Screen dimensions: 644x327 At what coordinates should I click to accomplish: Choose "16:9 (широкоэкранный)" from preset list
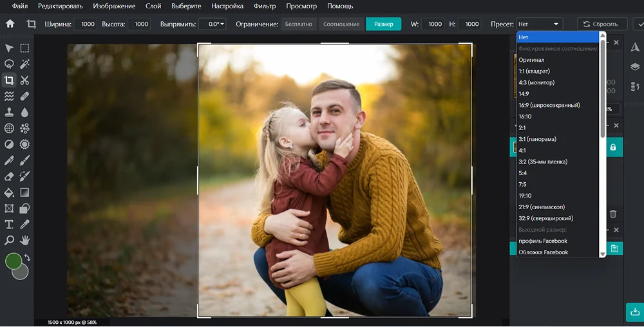click(549, 105)
